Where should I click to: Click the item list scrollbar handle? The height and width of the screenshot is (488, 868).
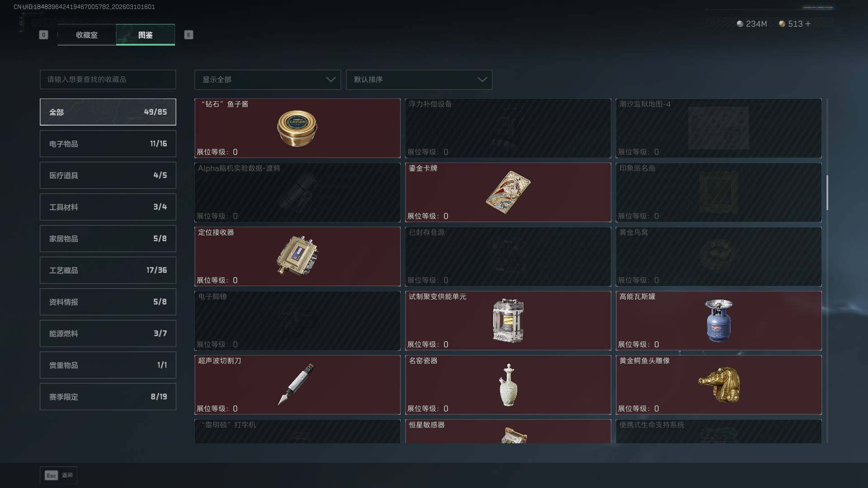pos(827,192)
